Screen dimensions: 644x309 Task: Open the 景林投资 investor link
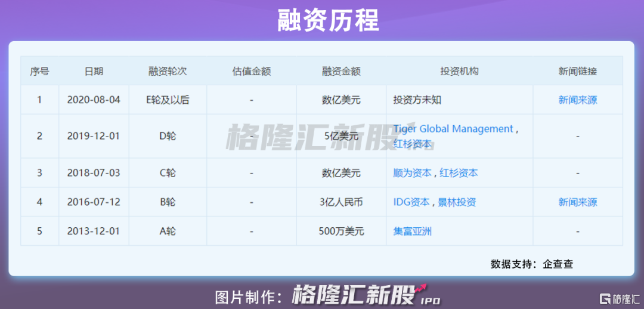[457, 202]
